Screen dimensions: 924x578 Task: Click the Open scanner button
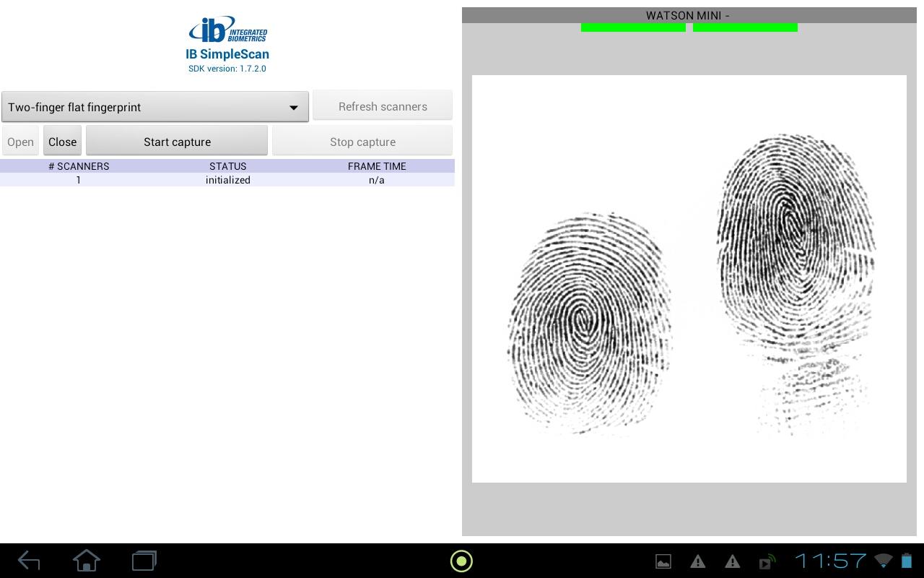(x=20, y=142)
